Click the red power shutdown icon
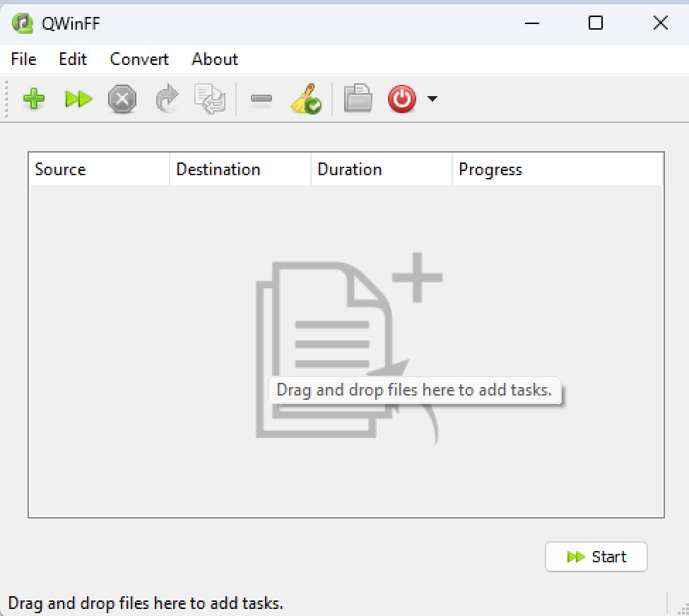Viewport: 689px width, 616px height. pos(402,99)
